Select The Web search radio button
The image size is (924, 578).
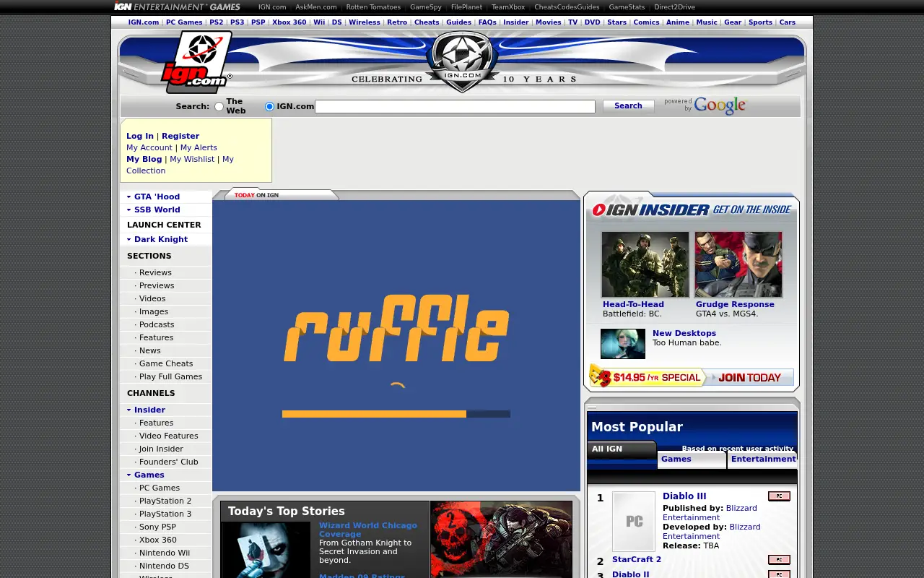click(219, 106)
